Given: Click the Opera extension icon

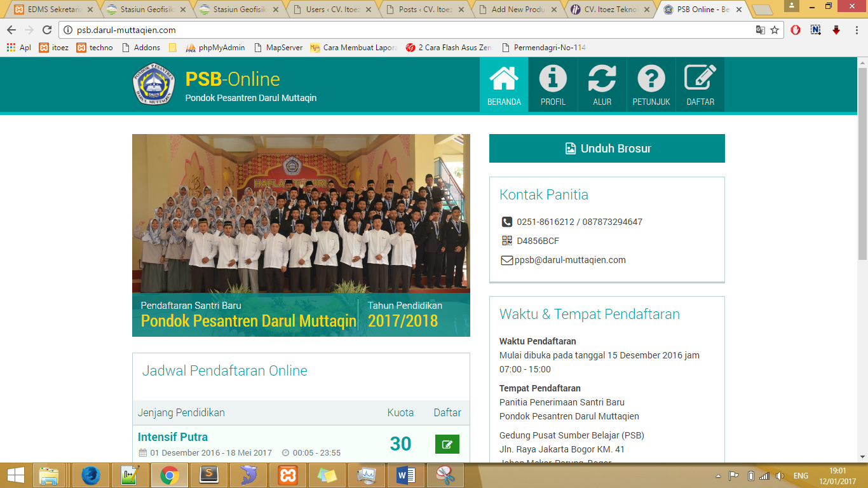Looking at the screenshot, I should click(796, 30).
